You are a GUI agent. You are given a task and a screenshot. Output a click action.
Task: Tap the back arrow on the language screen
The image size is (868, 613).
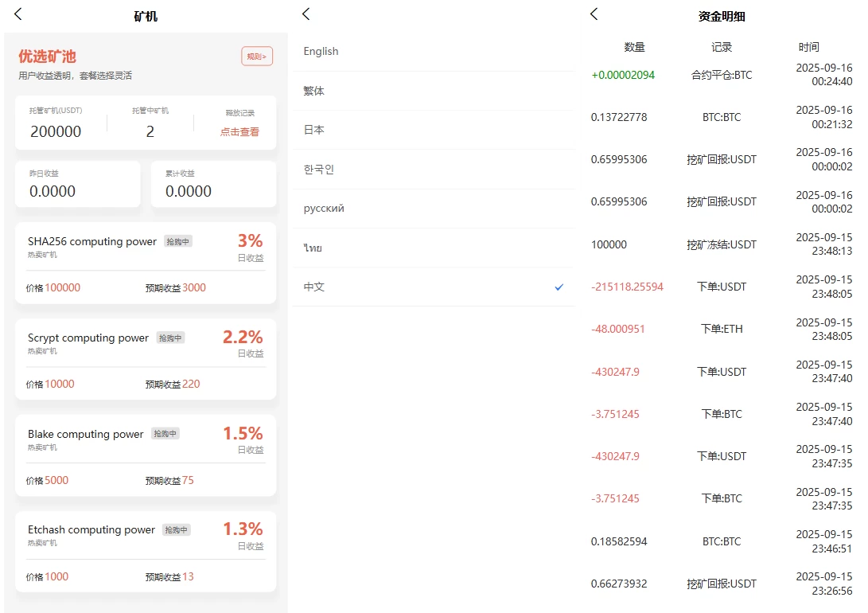point(306,14)
